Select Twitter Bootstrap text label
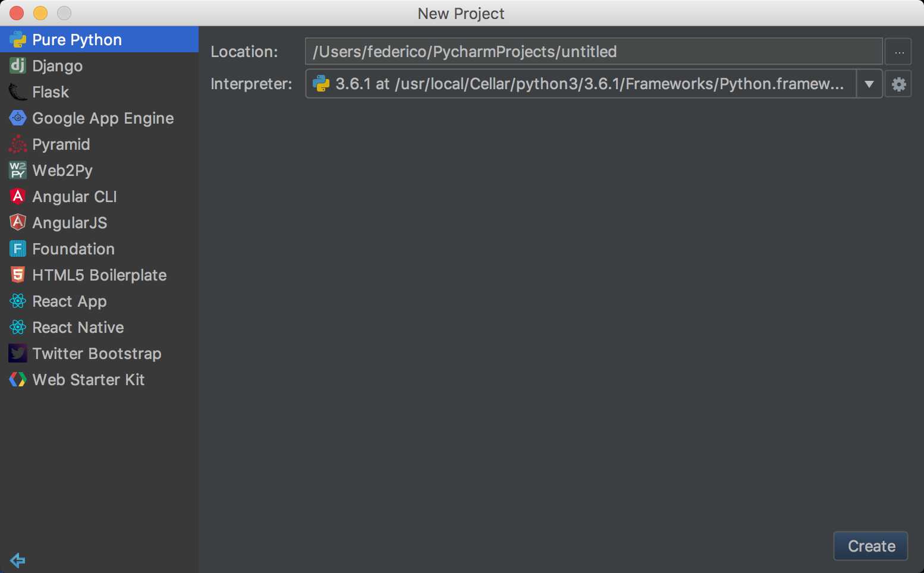The image size is (924, 573). [97, 354]
